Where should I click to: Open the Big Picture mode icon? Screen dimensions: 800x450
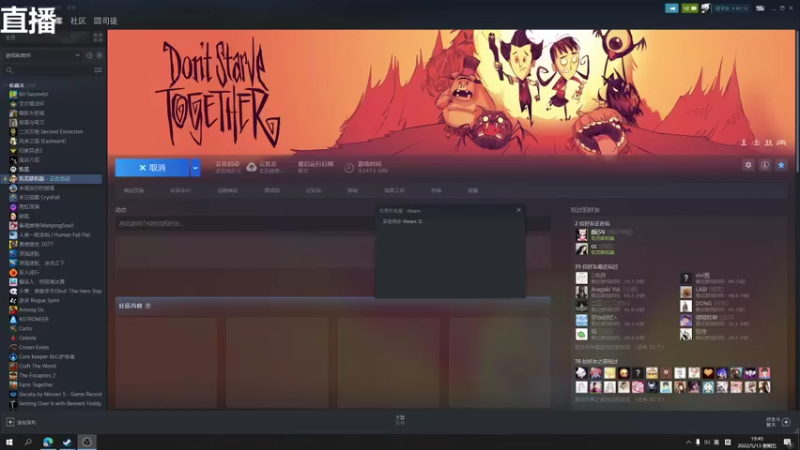pyautogui.click(x=760, y=8)
